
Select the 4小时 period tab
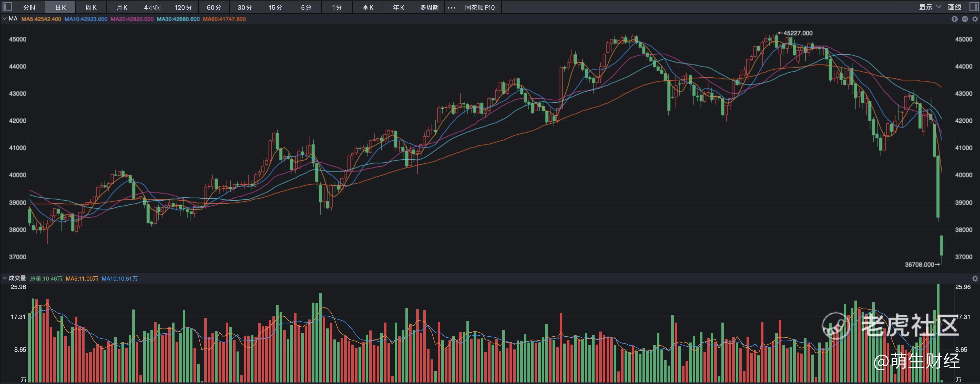pyautogui.click(x=152, y=8)
